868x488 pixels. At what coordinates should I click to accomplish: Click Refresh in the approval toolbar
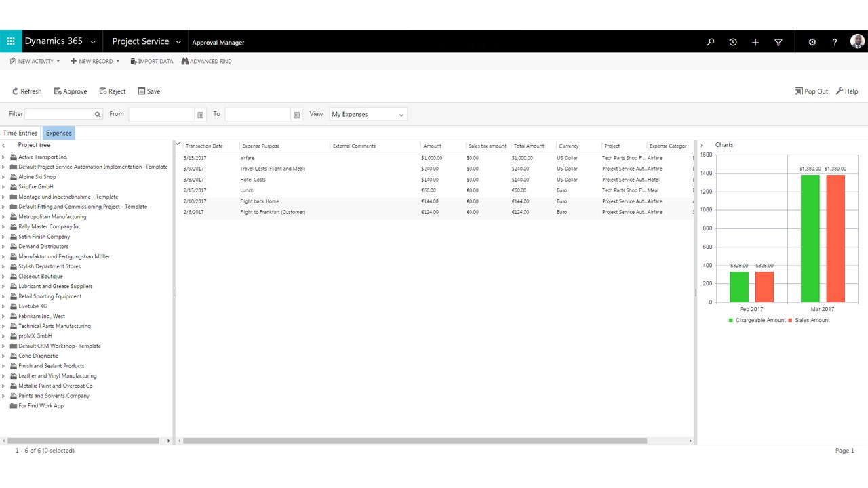click(x=26, y=91)
